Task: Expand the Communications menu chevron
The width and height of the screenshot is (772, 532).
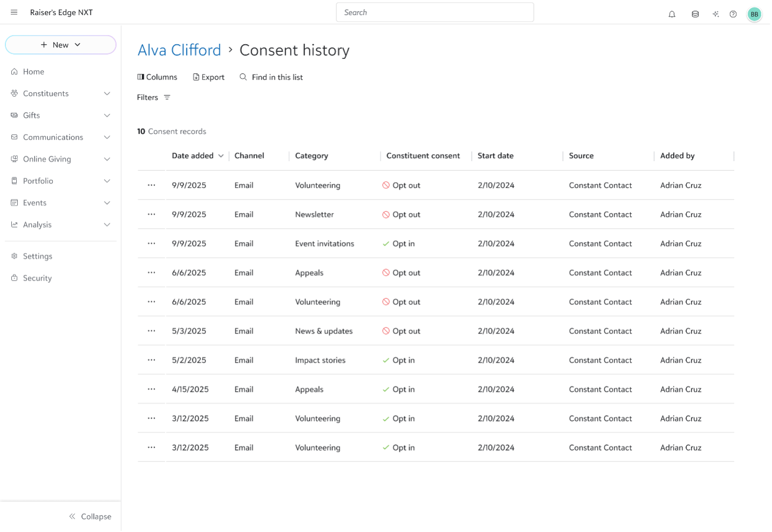Action: (107, 137)
